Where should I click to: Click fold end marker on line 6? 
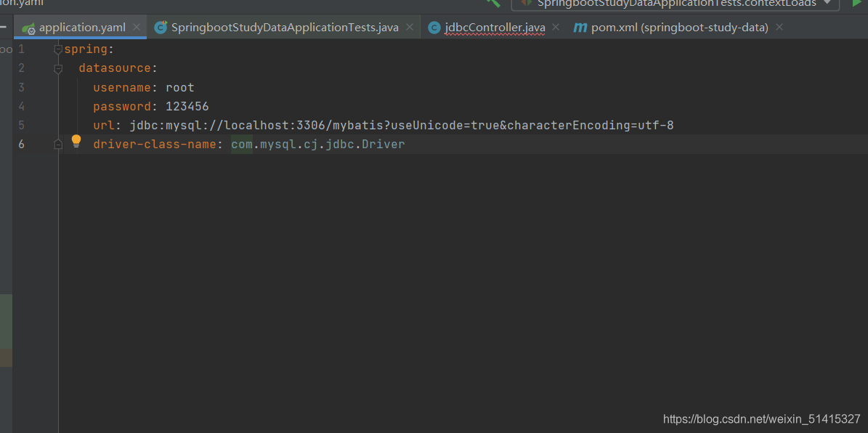(x=58, y=145)
